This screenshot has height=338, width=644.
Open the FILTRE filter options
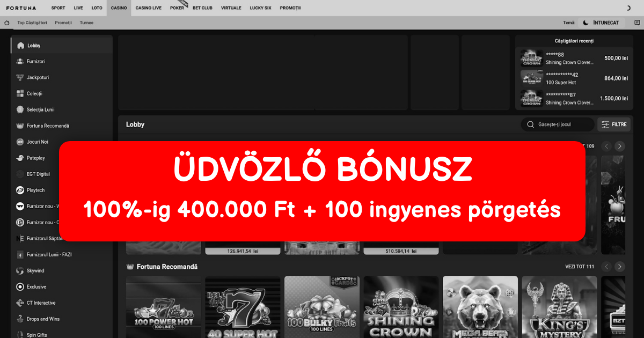614,124
